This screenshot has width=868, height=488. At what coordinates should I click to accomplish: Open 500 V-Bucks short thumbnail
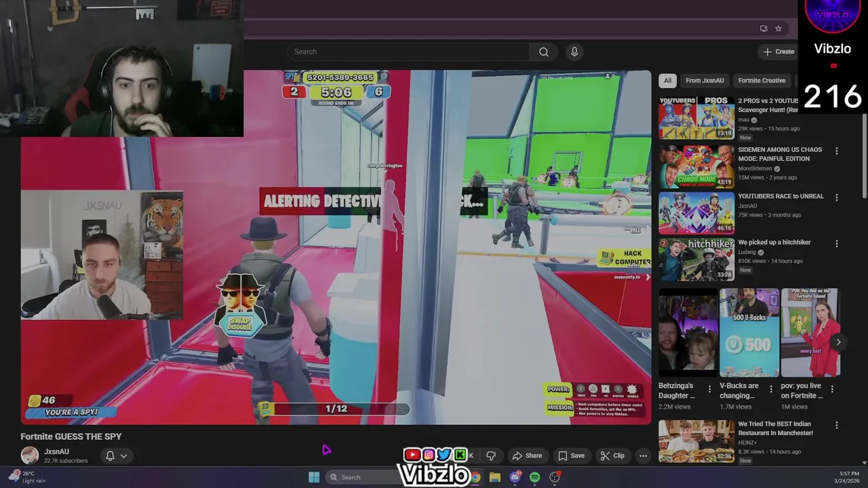749,333
